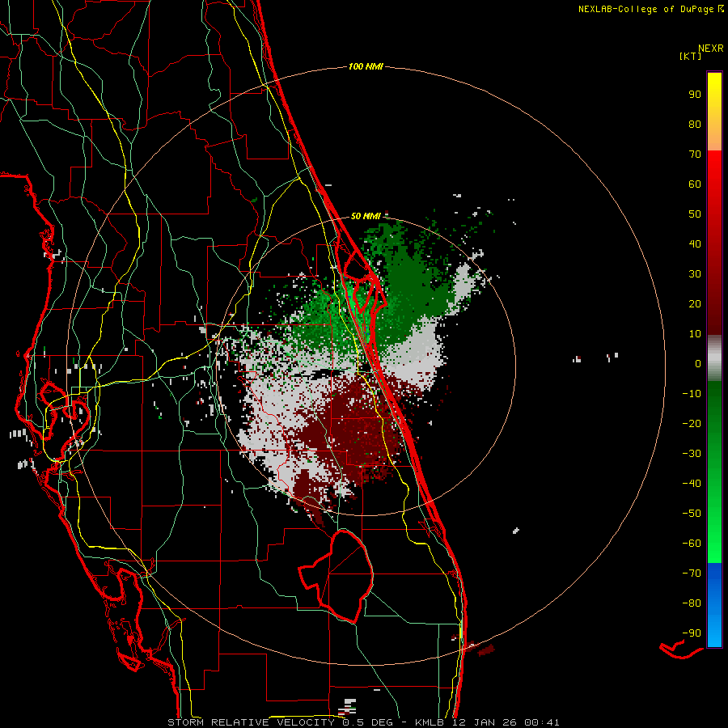Image resolution: width=728 pixels, height=728 pixels.
Task: Select the 70 value on the velocity scale
Action: 695,154
